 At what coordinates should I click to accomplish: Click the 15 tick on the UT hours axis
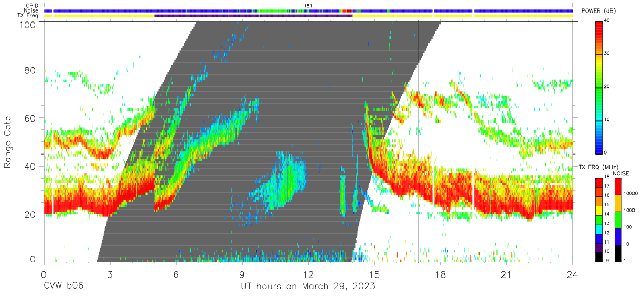click(x=374, y=274)
